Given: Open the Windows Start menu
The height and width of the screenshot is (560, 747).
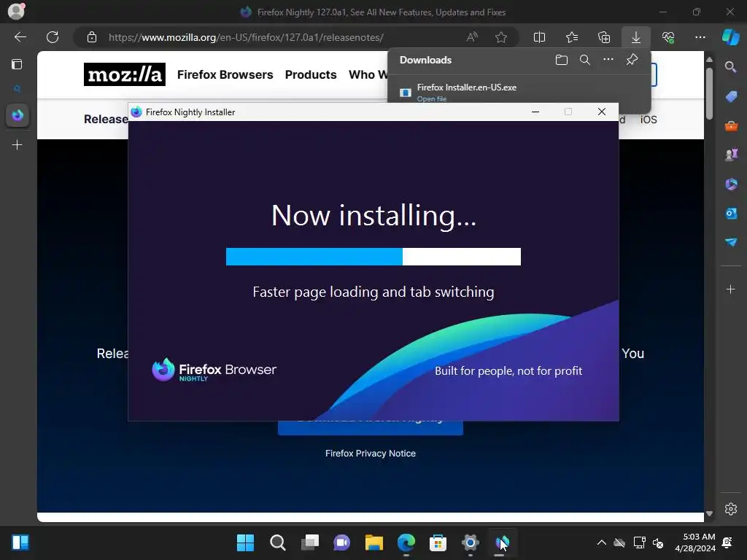Looking at the screenshot, I should [245, 542].
